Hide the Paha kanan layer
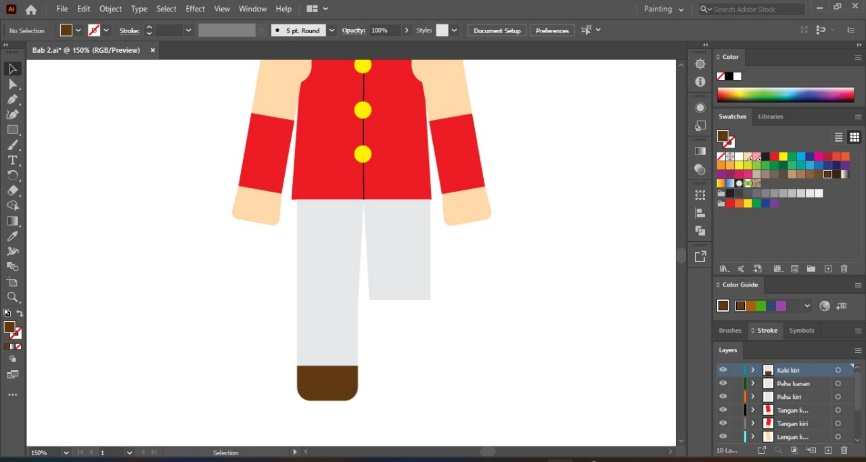Image resolution: width=866 pixels, height=462 pixels. (x=723, y=383)
